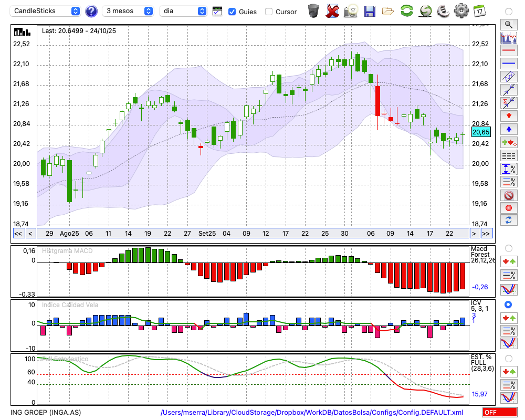The width and height of the screenshot is (525, 420).
Task: Click the blue up arrow marker tool
Action: (x=508, y=129)
